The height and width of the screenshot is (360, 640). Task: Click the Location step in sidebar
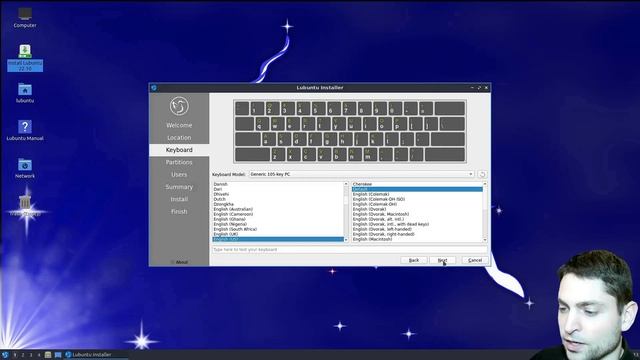click(x=179, y=138)
